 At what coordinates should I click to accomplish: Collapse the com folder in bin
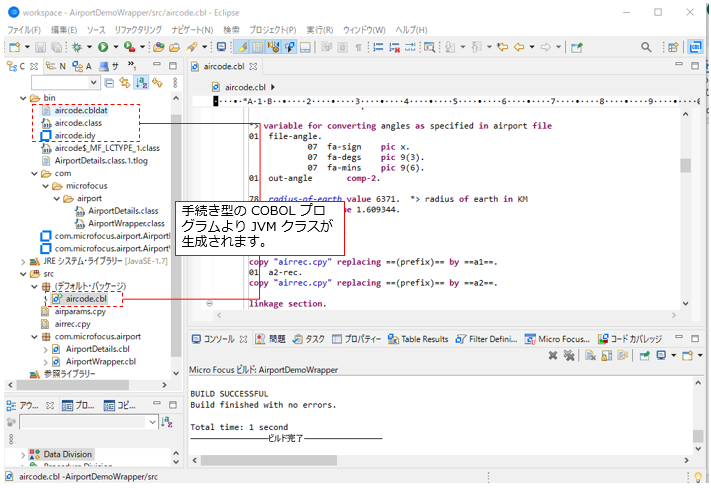pyautogui.click(x=34, y=174)
